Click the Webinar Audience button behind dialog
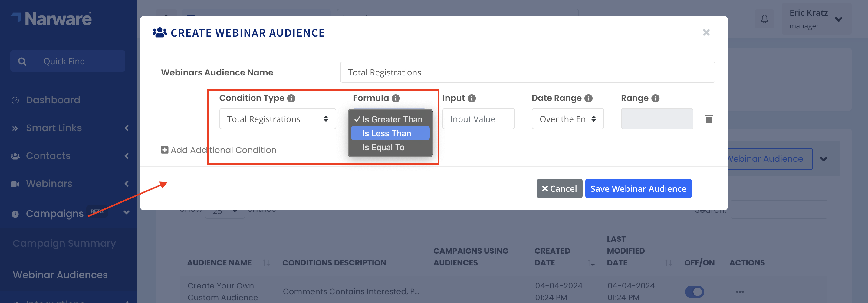The height and width of the screenshot is (303, 868). point(770,159)
